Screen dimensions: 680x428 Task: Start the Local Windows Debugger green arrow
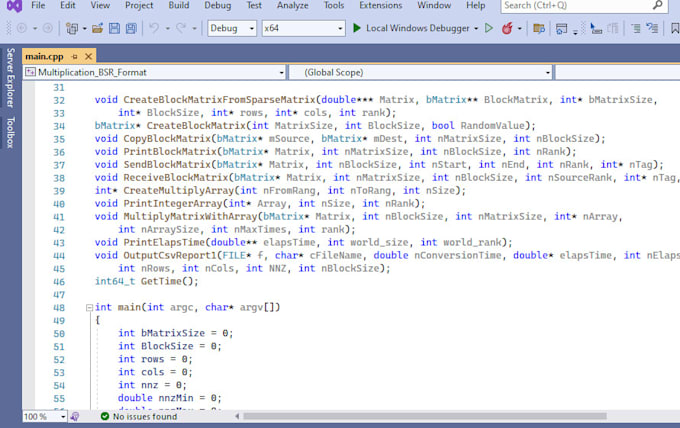coord(356,28)
